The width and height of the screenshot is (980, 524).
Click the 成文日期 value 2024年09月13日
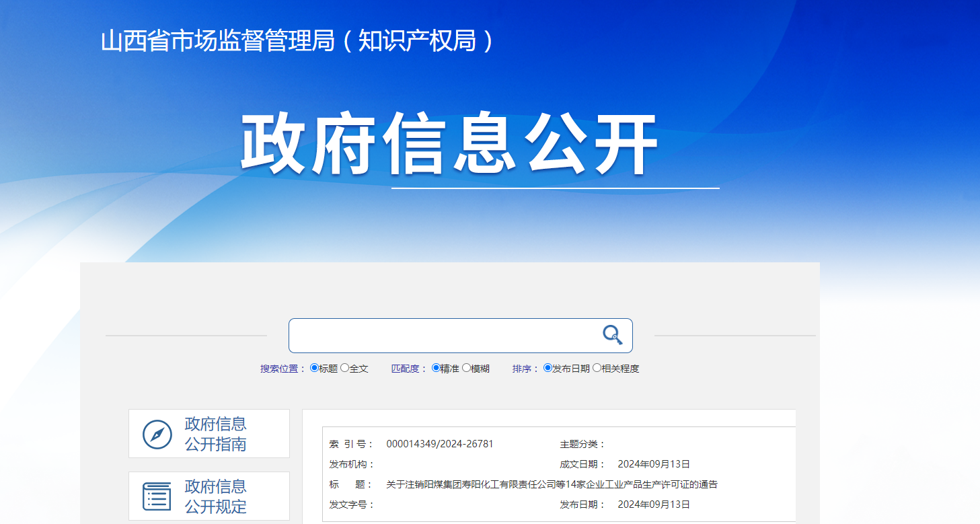(654, 464)
